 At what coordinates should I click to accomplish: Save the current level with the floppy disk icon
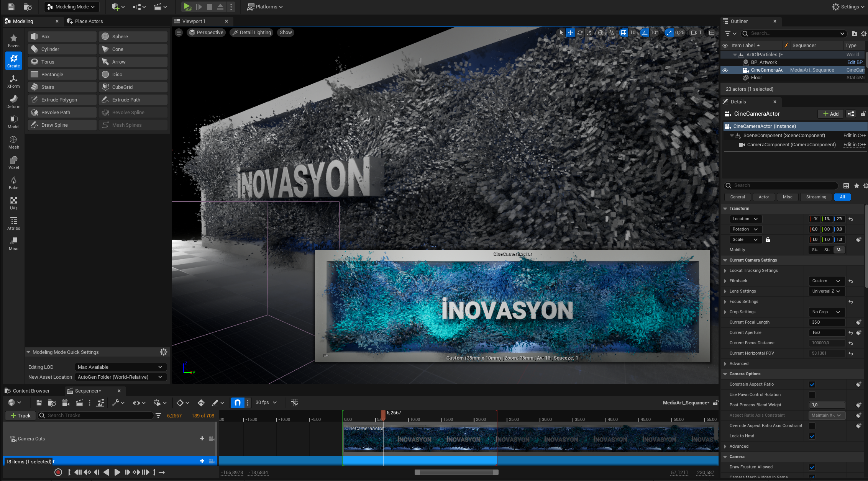pos(11,7)
